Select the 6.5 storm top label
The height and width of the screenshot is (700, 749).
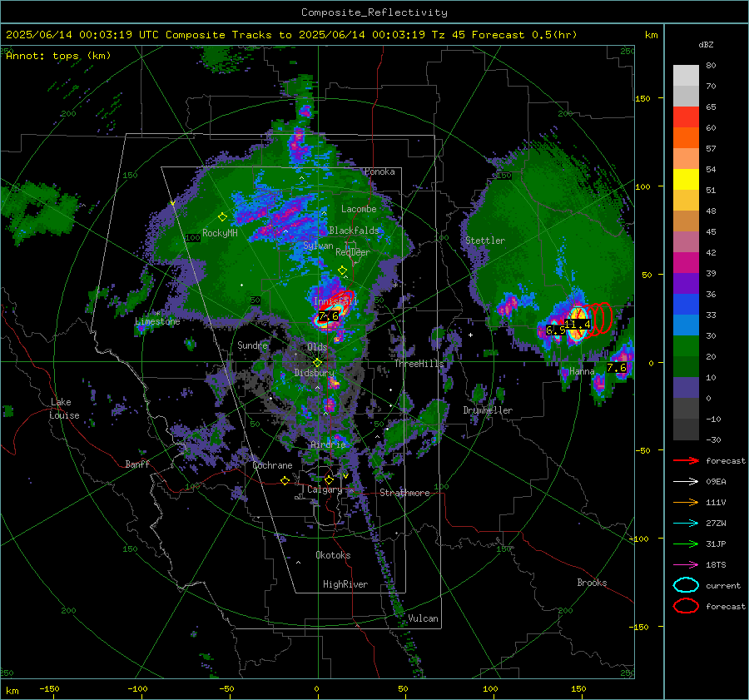point(556,330)
